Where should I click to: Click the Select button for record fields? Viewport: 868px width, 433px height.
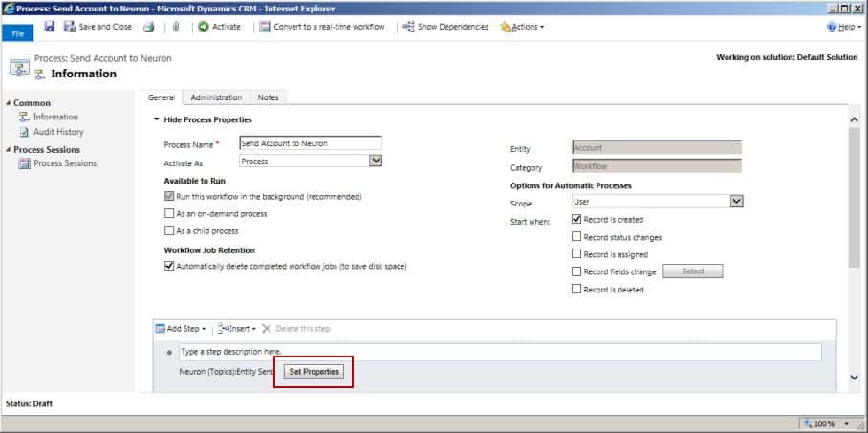coord(693,271)
